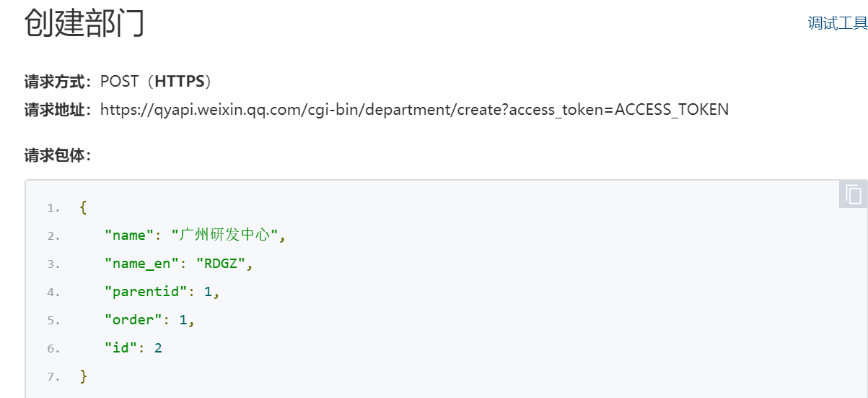Screen dimensions: 868x398
Task: Click the 创建部门 page heading
Action: 84,24
